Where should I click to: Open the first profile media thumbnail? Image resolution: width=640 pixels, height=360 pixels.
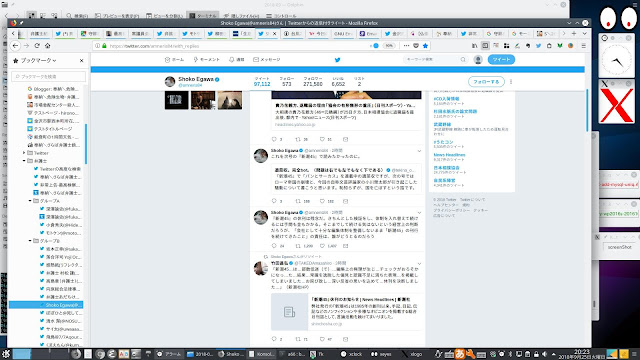click(x=177, y=100)
